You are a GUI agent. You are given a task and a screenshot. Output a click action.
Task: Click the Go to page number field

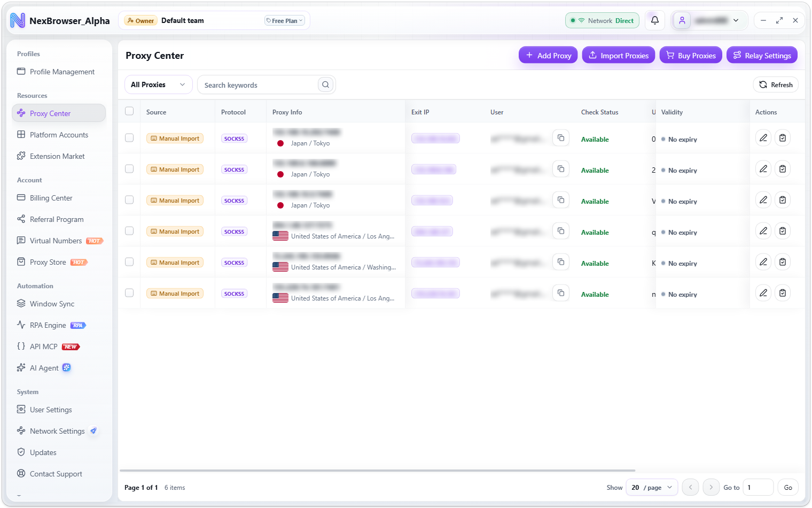758,487
